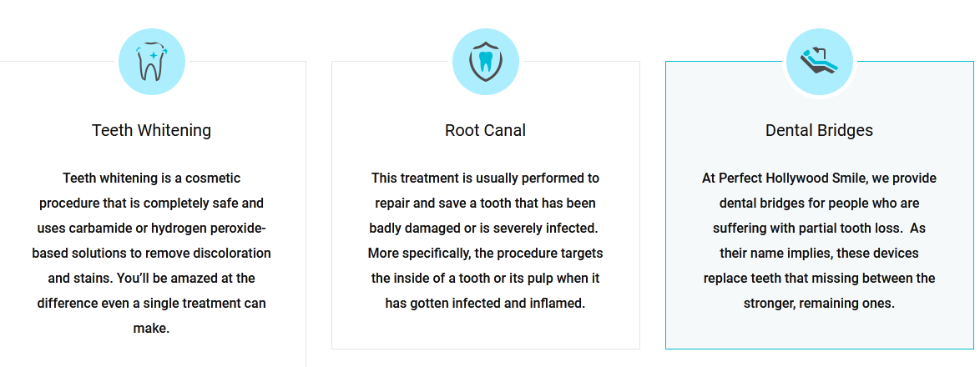
Task: Click the line "has gotten infected and inflamed."
Action: [x=486, y=304]
